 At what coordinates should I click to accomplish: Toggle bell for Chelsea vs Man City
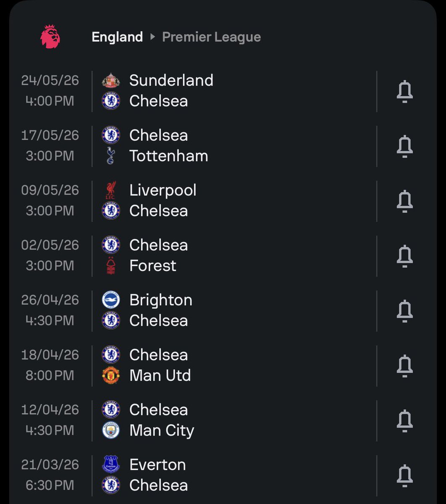point(405,421)
